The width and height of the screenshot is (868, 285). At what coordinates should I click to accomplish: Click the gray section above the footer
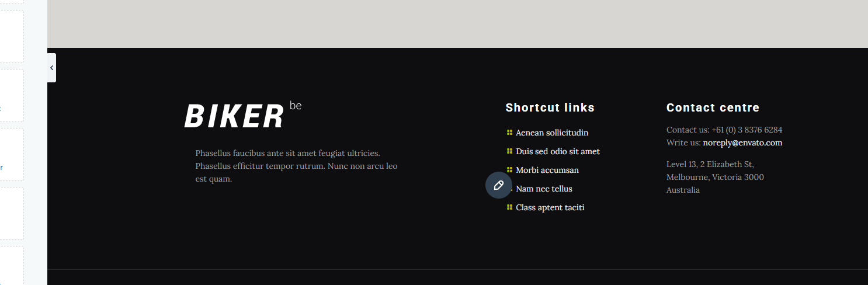tap(457, 24)
